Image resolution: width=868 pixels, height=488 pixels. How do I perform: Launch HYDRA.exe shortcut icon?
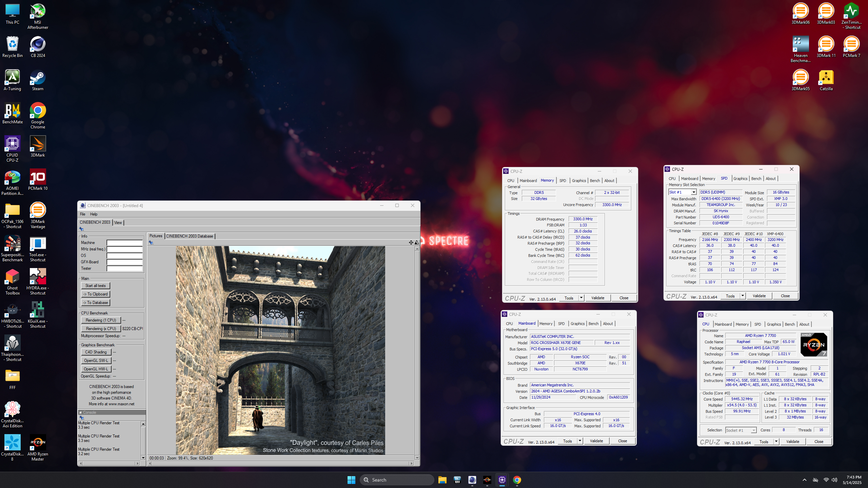pyautogui.click(x=38, y=282)
